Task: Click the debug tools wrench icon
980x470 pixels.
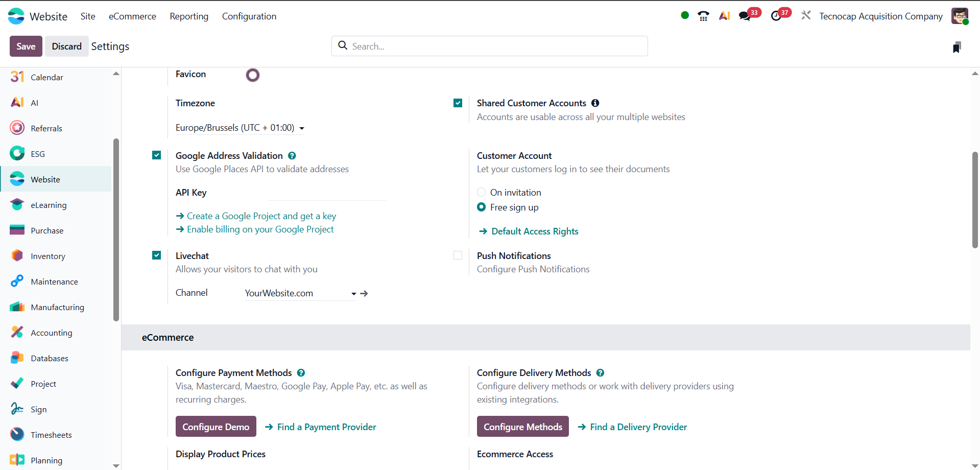Action: 806,16
